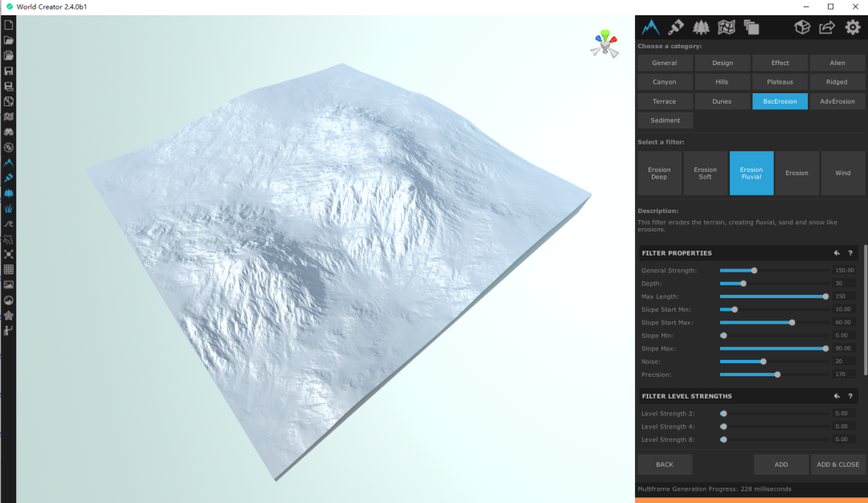The image size is (868, 503).
Task: Choose the AdvErosion filter category
Action: pos(837,101)
